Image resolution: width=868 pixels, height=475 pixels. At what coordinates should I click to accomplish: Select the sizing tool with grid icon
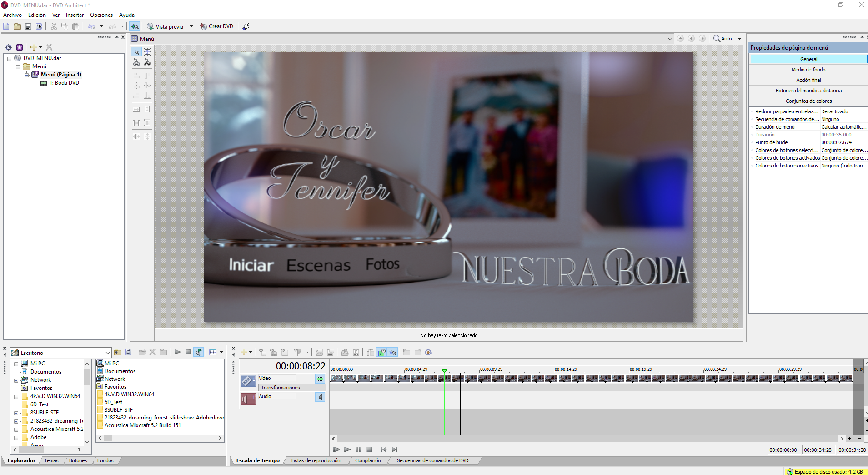(147, 52)
